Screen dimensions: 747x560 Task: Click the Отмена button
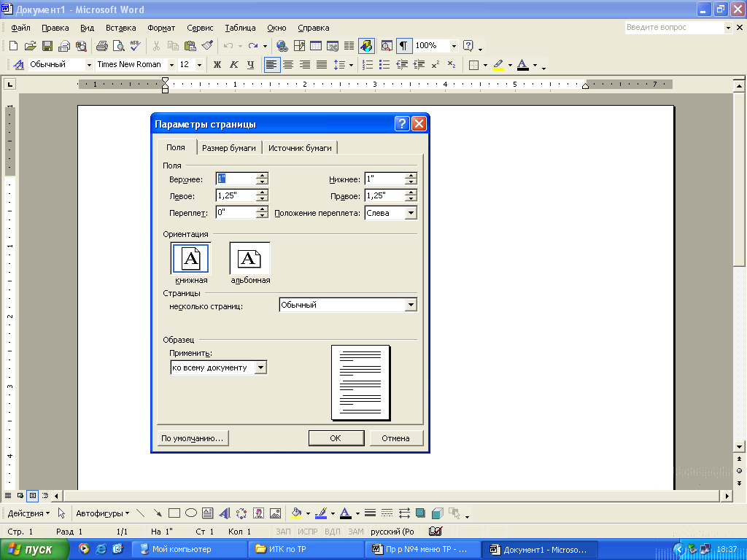click(x=396, y=438)
